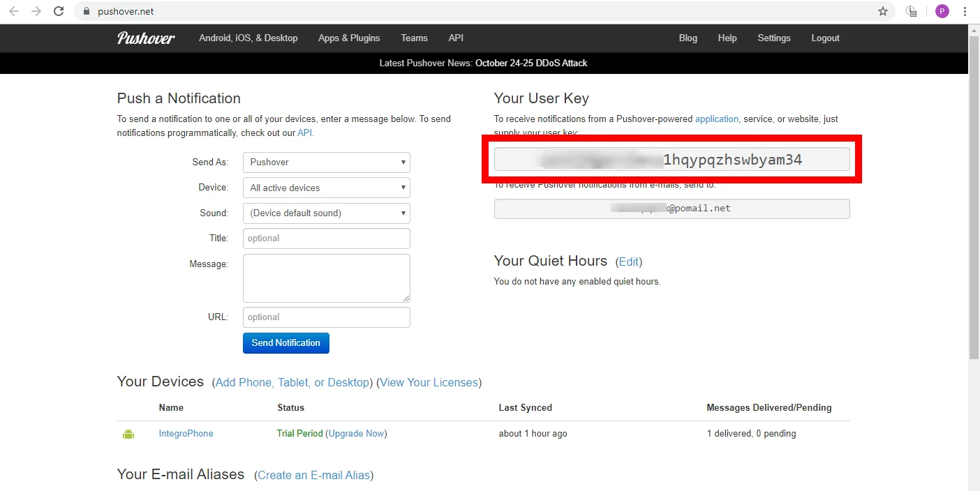
Task: Open Add Phone, Tablet, or Desktop link
Action: tap(292, 382)
